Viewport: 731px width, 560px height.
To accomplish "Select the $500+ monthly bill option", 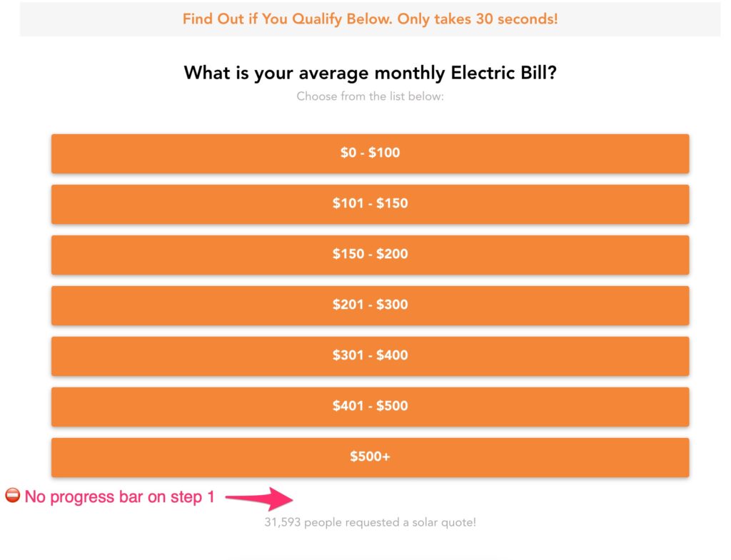I will point(369,457).
